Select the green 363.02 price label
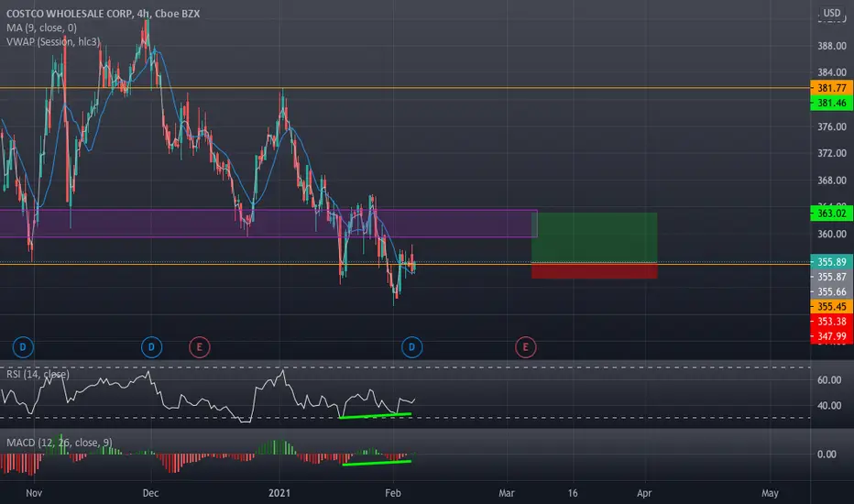Viewport: 854px width, 504px height. coord(832,213)
